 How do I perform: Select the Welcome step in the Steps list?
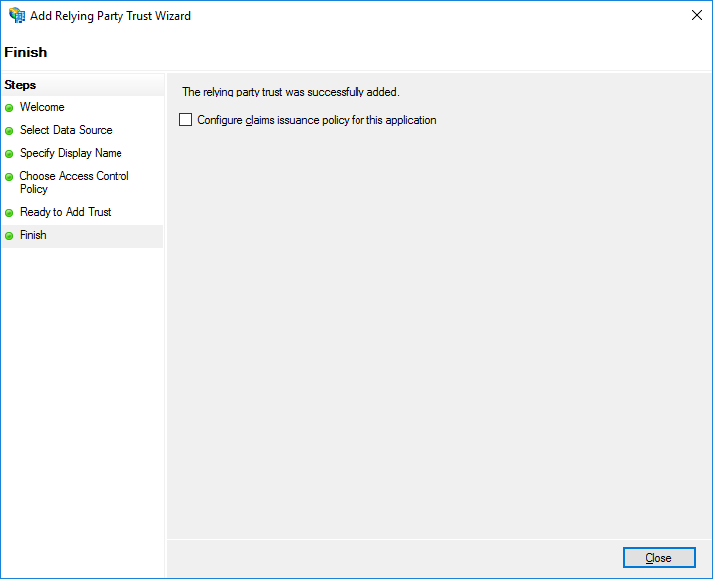click(x=42, y=107)
